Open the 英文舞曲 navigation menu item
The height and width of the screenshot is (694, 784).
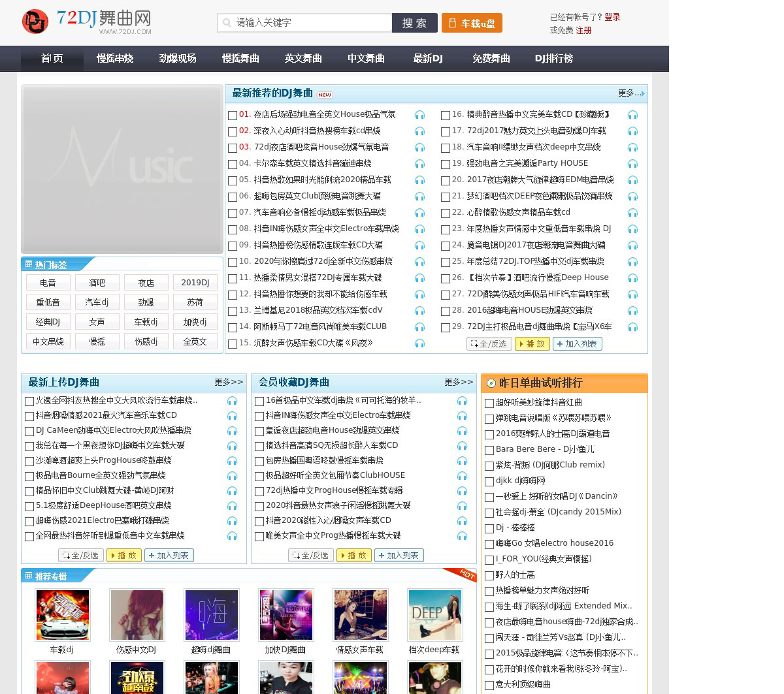303,59
